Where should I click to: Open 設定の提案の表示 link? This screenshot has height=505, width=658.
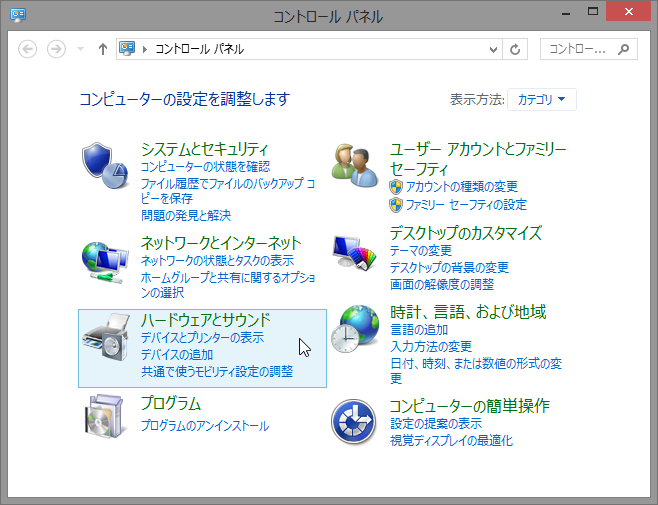436,424
